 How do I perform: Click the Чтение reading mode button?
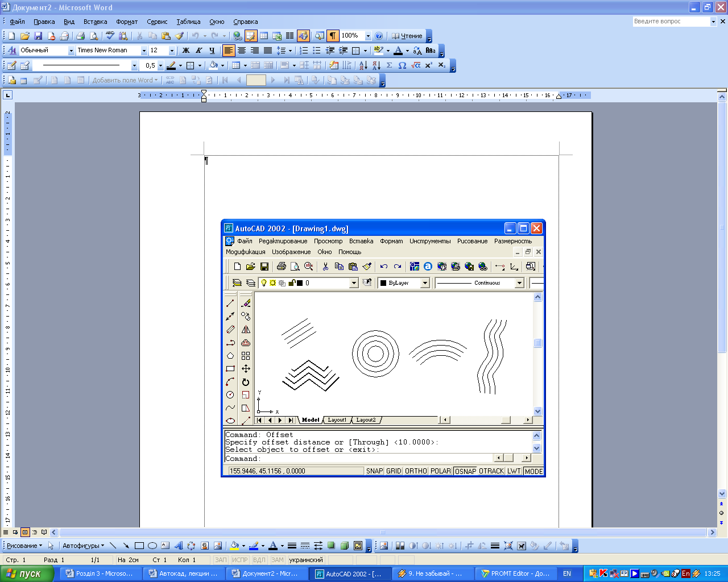point(407,36)
